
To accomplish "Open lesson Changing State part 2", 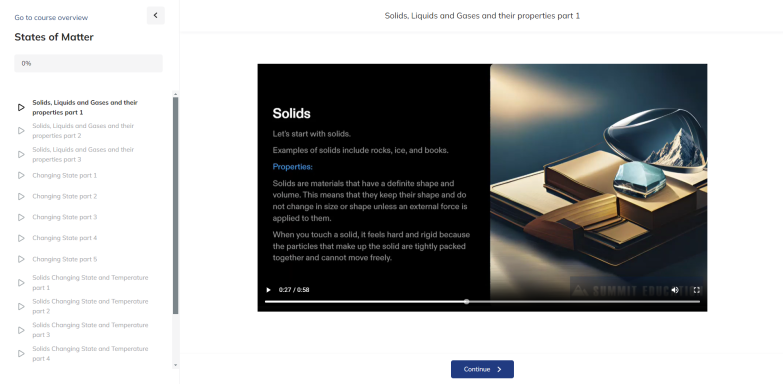I will tap(65, 196).
